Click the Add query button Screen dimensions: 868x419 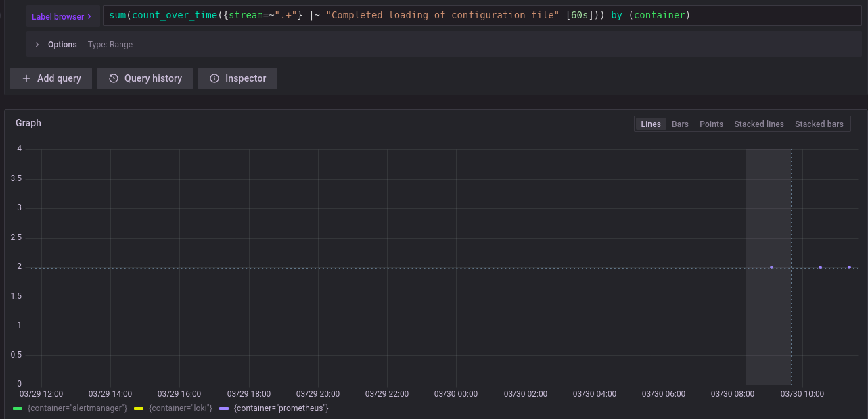(x=51, y=78)
